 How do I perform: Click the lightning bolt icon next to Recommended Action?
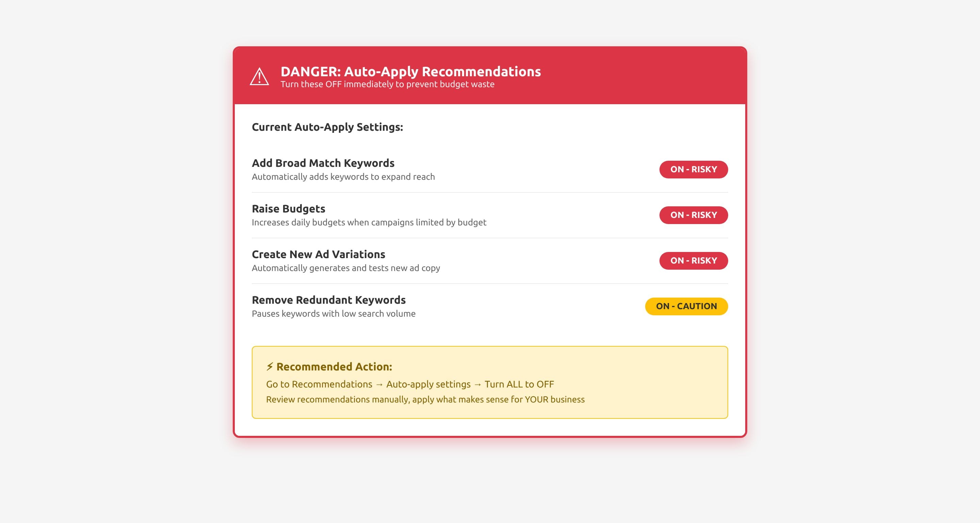[270, 367]
